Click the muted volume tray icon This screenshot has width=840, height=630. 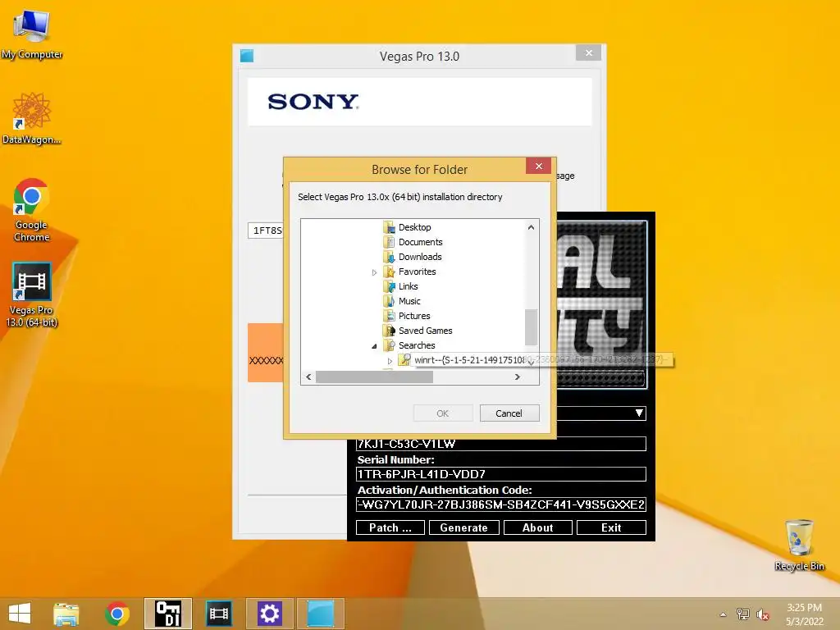(762, 614)
